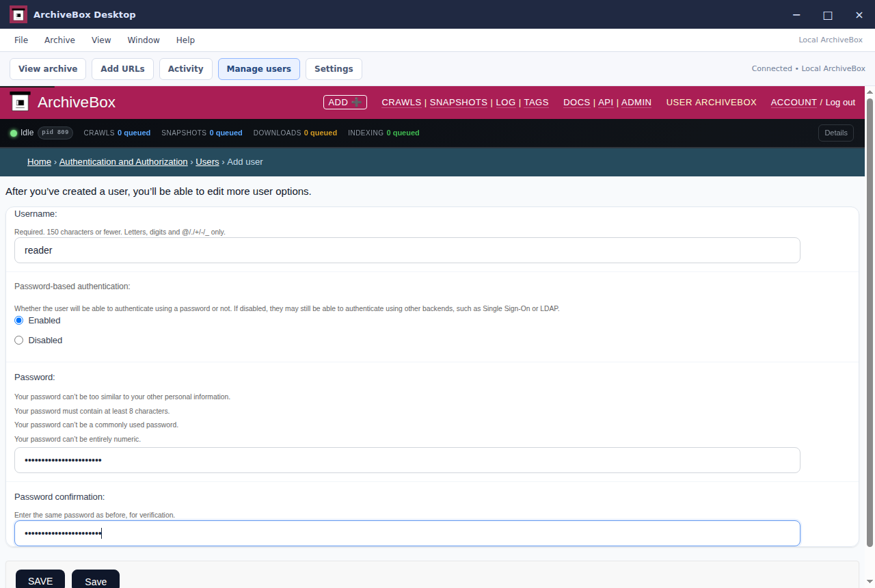Select the Manage users tab
This screenshot has height=588, width=875.
click(259, 69)
